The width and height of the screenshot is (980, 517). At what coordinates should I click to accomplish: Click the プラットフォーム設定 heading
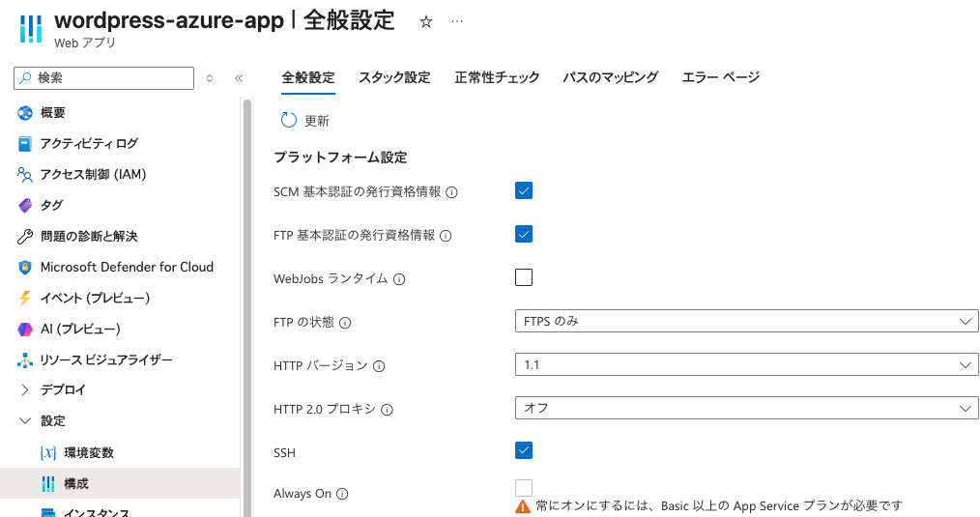[x=340, y=157]
